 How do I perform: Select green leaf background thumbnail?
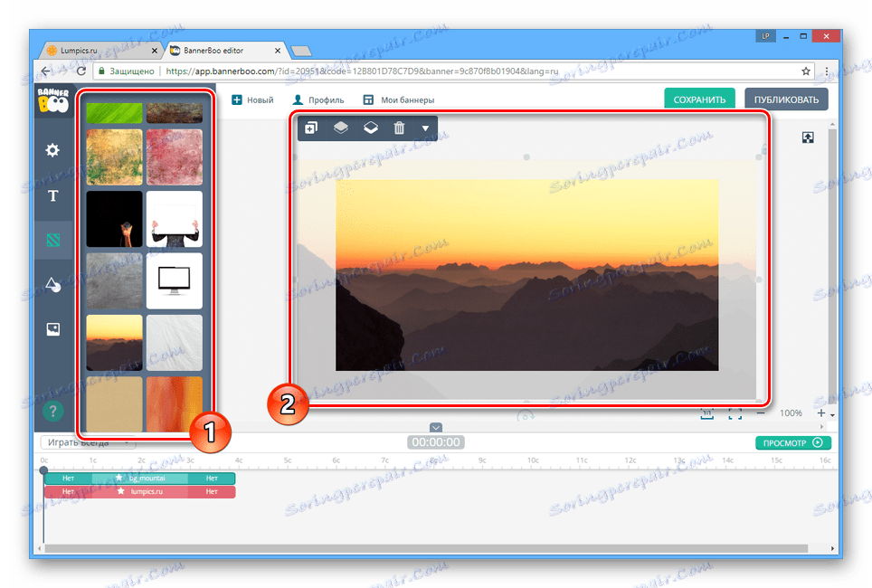[114, 113]
